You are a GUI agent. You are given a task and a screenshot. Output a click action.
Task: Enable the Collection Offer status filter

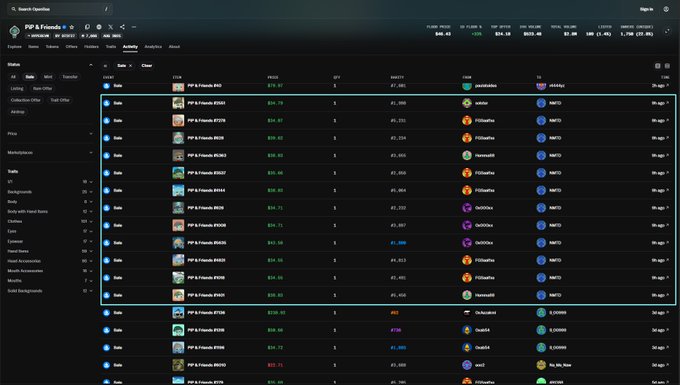click(x=26, y=100)
